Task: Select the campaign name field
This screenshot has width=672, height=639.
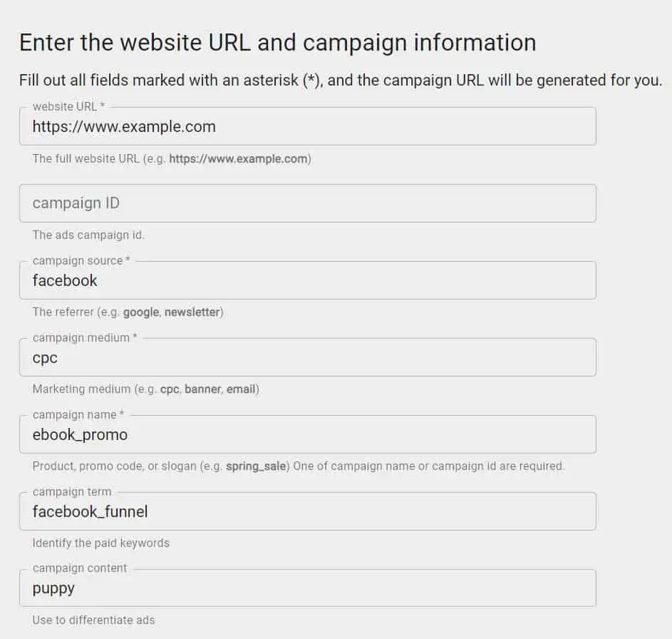Action: pyautogui.click(x=306, y=434)
